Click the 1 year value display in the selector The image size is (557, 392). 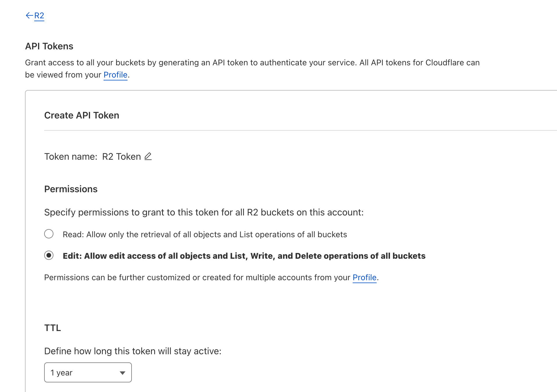pyautogui.click(x=61, y=373)
